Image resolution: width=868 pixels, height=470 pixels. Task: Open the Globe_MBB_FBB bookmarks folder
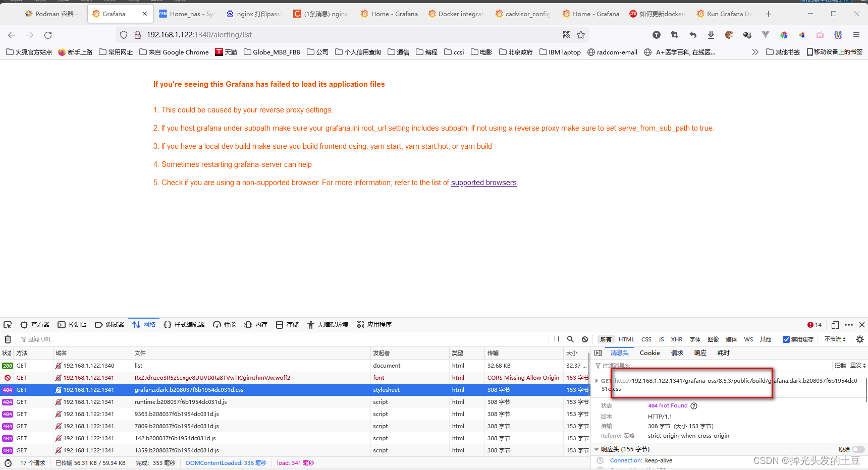[272, 52]
